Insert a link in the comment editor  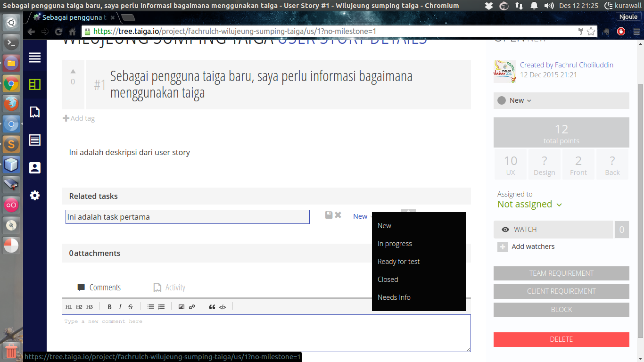192,307
